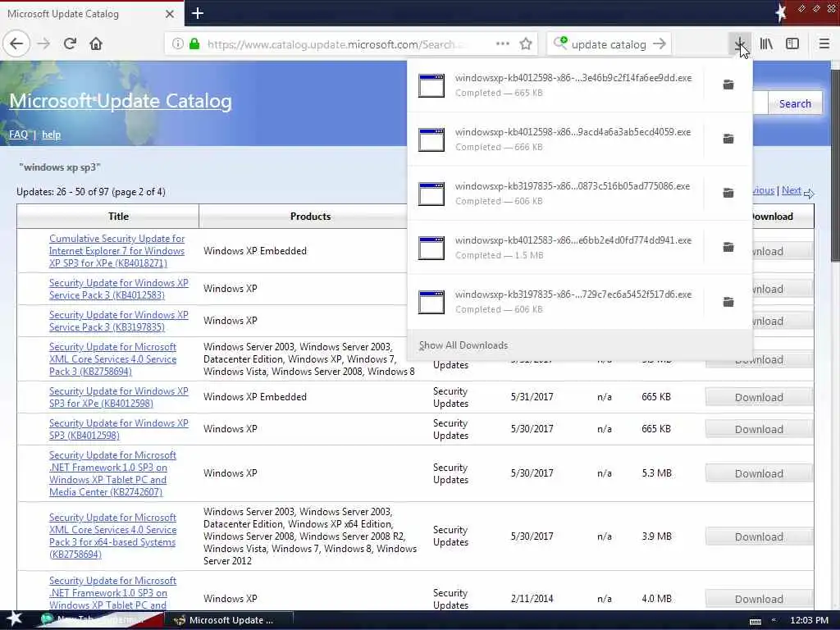The height and width of the screenshot is (630, 840).
Task: Open downloaded windowsxp-kb4012598 ...9acd4a6a3ab5ecd4059.exe entry
Action: pos(555,139)
